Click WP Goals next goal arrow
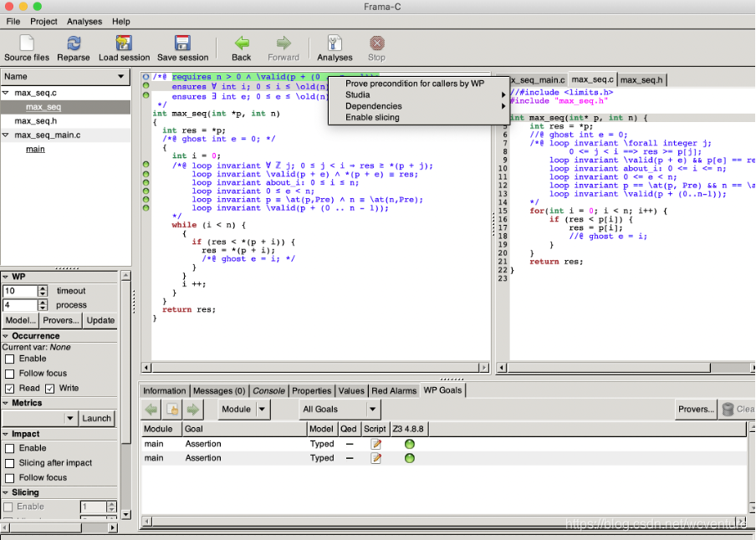 click(193, 410)
